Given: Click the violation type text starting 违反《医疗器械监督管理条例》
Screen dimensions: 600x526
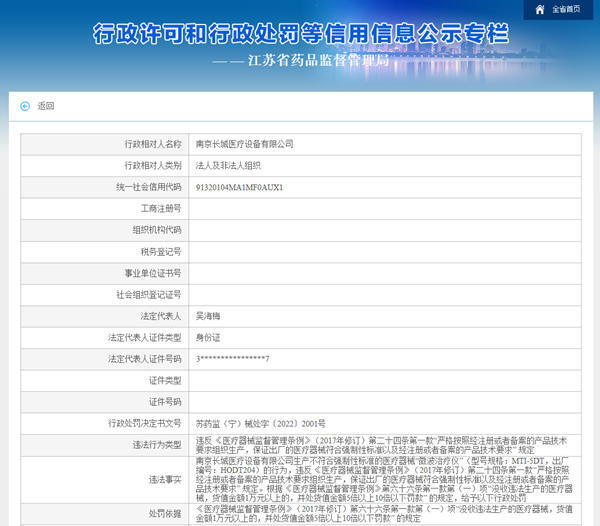Looking at the screenshot, I should 381,445.
